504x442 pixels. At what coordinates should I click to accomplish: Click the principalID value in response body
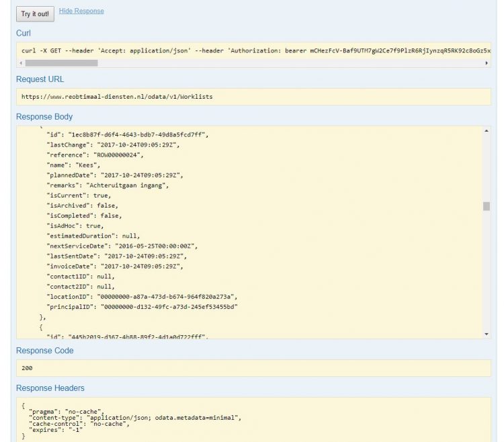168,306
